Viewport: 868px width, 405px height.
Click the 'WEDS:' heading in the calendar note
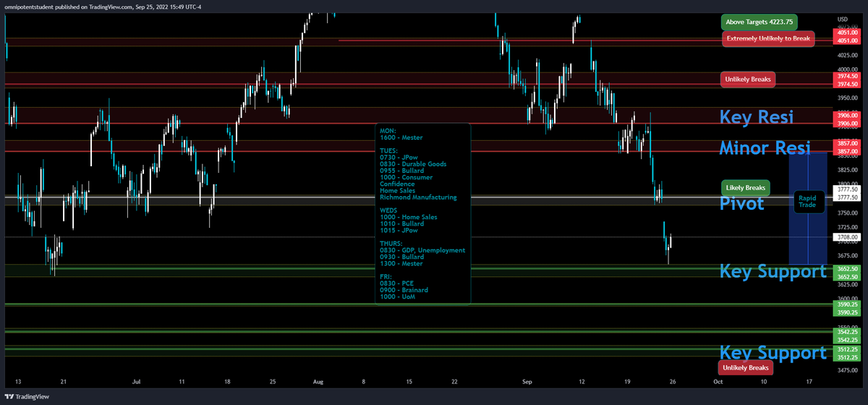390,210
